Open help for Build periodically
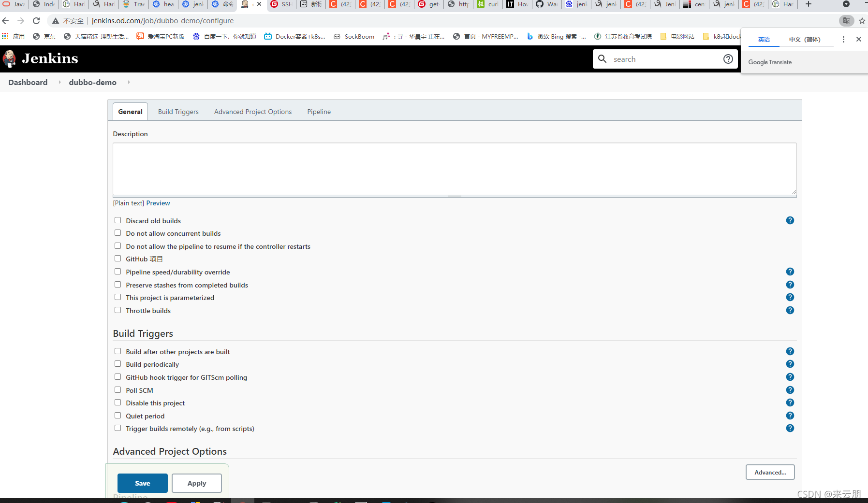The width and height of the screenshot is (868, 503). [790, 364]
